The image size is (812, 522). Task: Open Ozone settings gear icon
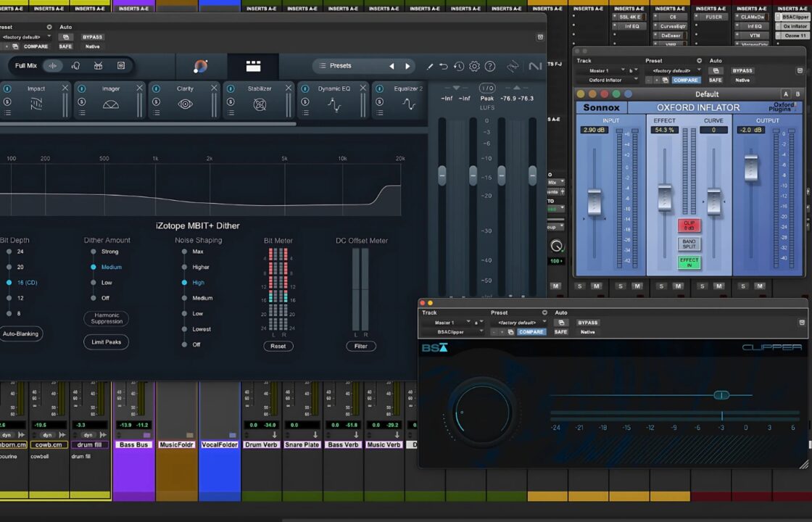click(474, 66)
